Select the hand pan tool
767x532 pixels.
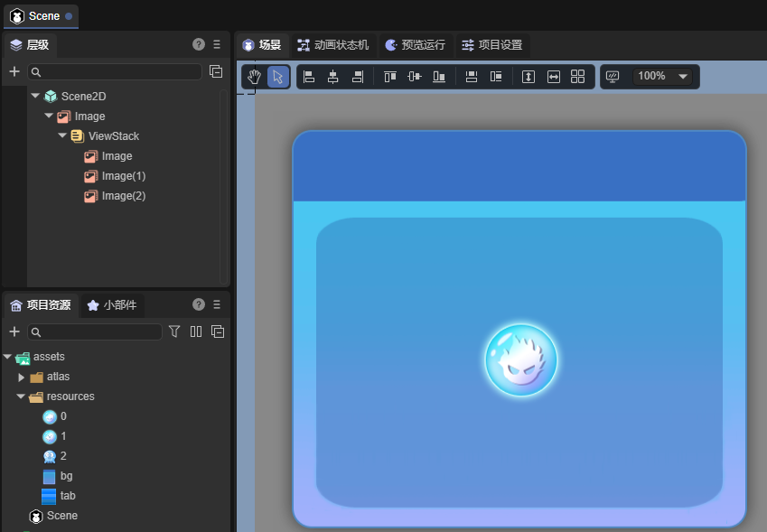click(x=255, y=77)
